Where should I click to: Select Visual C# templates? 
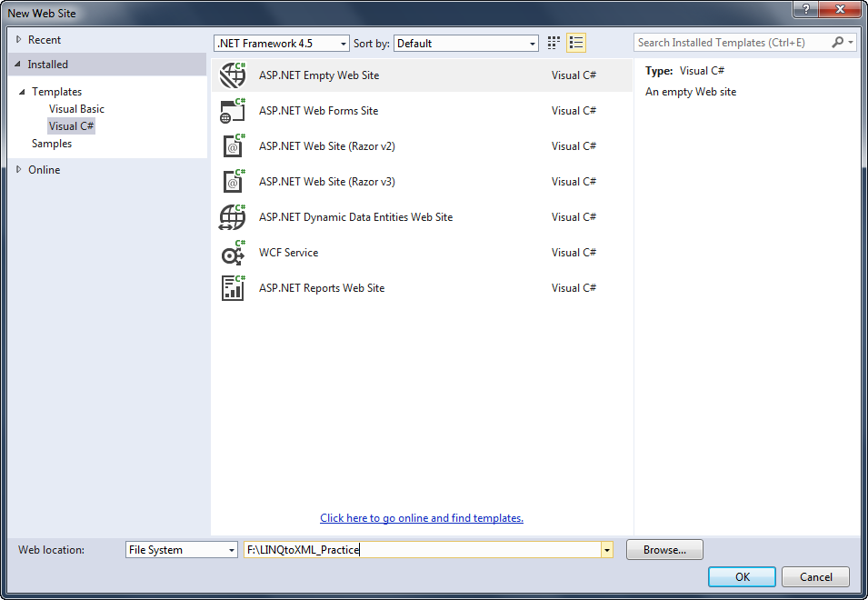click(x=72, y=126)
